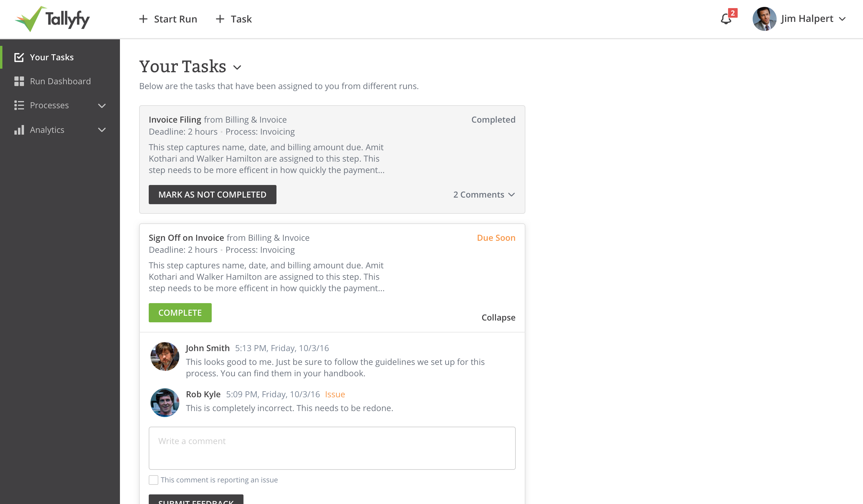Click the Analytics bar chart icon

click(19, 130)
